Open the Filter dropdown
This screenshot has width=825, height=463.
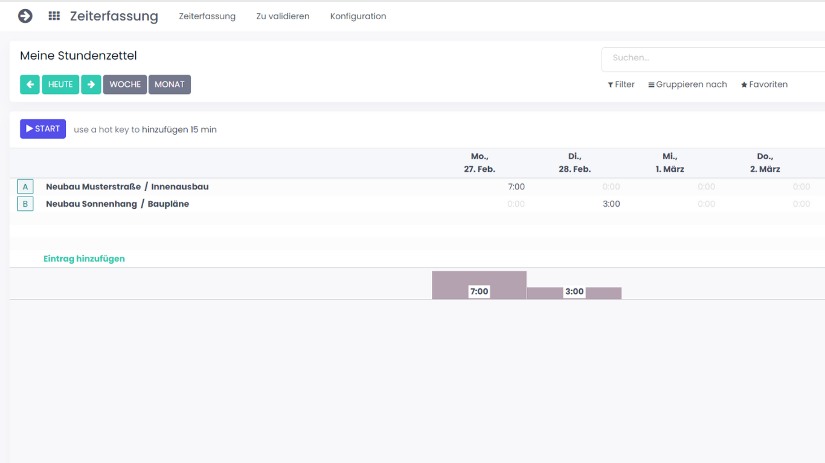pos(621,85)
